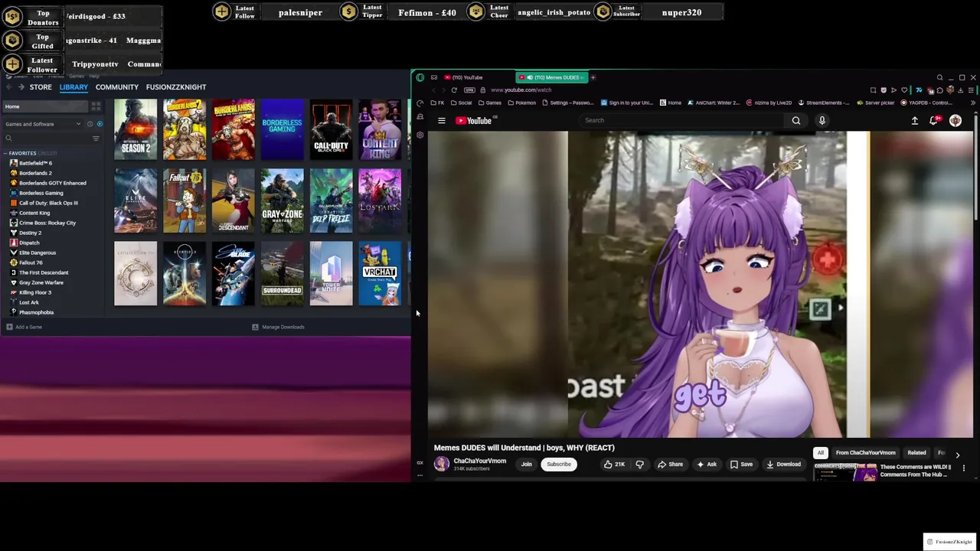The image size is (980, 551).
Task: Open a new Opera browser tab
Action: (593, 77)
